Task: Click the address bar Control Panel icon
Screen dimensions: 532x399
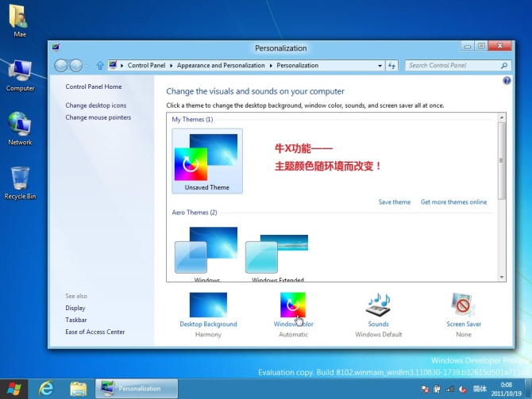Action: pyautogui.click(x=113, y=65)
